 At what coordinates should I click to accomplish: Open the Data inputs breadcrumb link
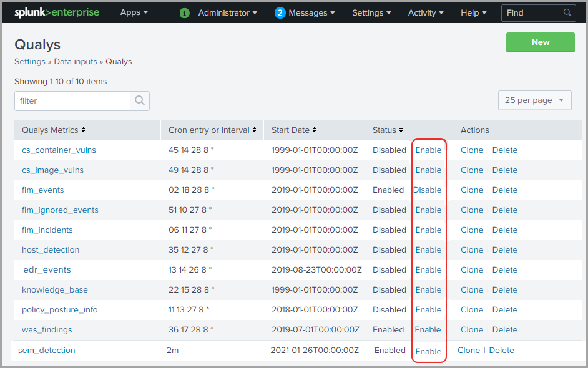(x=75, y=61)
